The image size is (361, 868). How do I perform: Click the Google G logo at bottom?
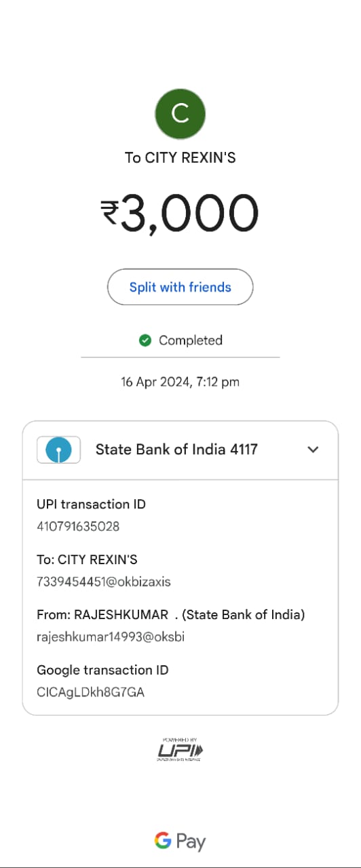163,842
